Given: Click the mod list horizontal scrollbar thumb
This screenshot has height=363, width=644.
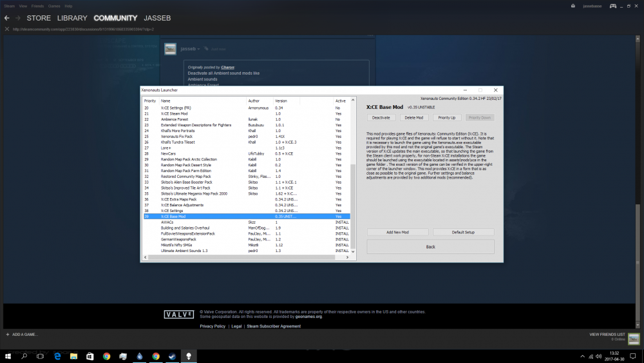Looking at the screenshot, I should 241,257.
